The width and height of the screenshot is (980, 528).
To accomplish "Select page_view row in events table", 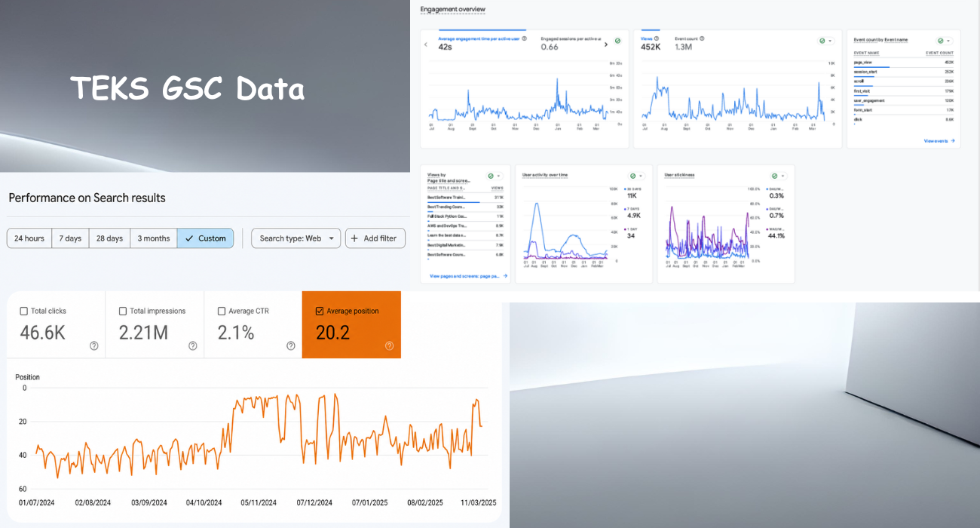I will pos(903,63).
